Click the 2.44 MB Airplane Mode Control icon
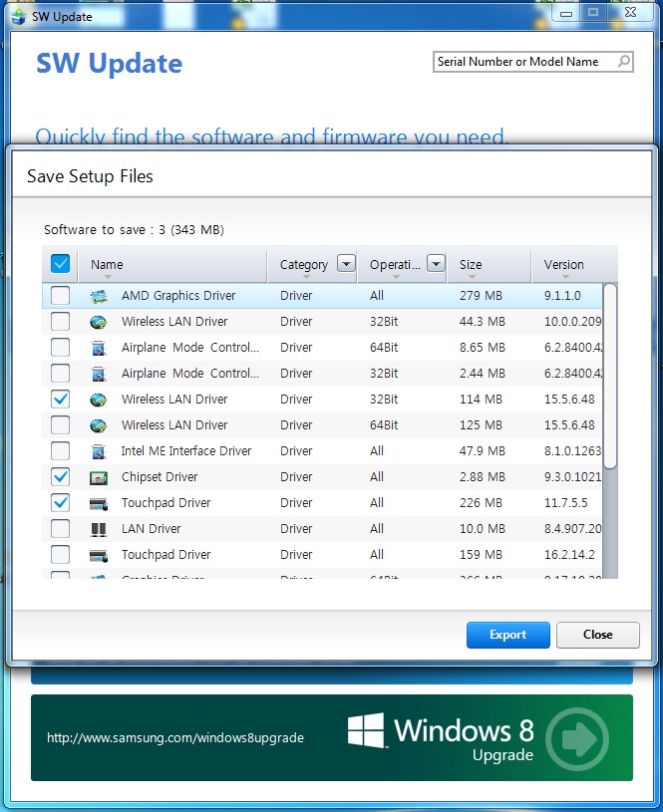 [99, 374]
